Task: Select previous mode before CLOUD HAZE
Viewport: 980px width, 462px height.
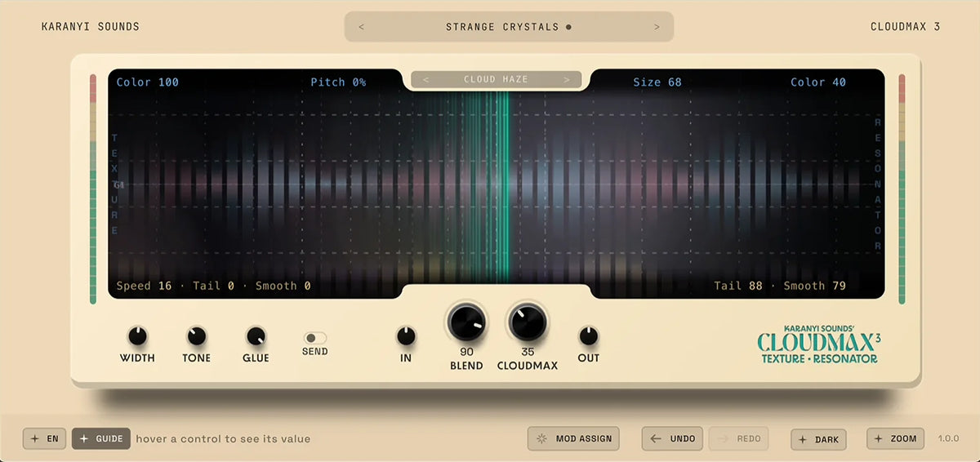Action: [425, 80]
